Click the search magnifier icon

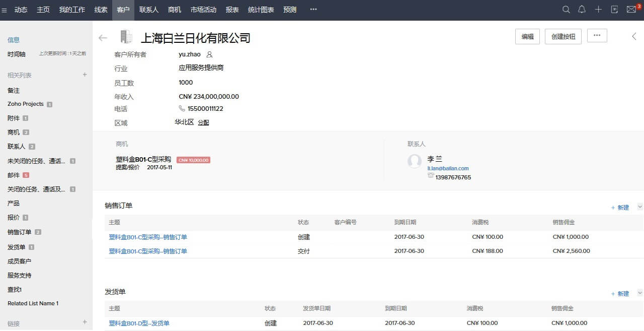[x=566, y=10]
